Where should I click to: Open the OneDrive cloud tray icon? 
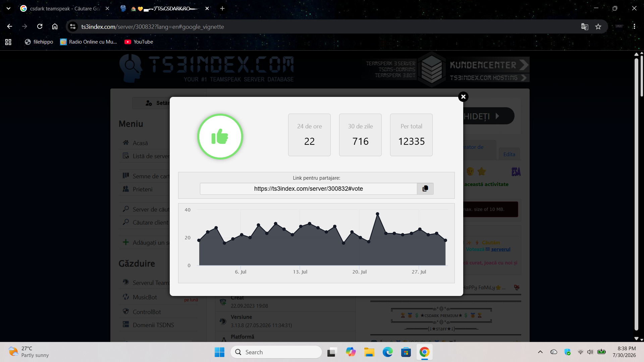click(554, 352)
